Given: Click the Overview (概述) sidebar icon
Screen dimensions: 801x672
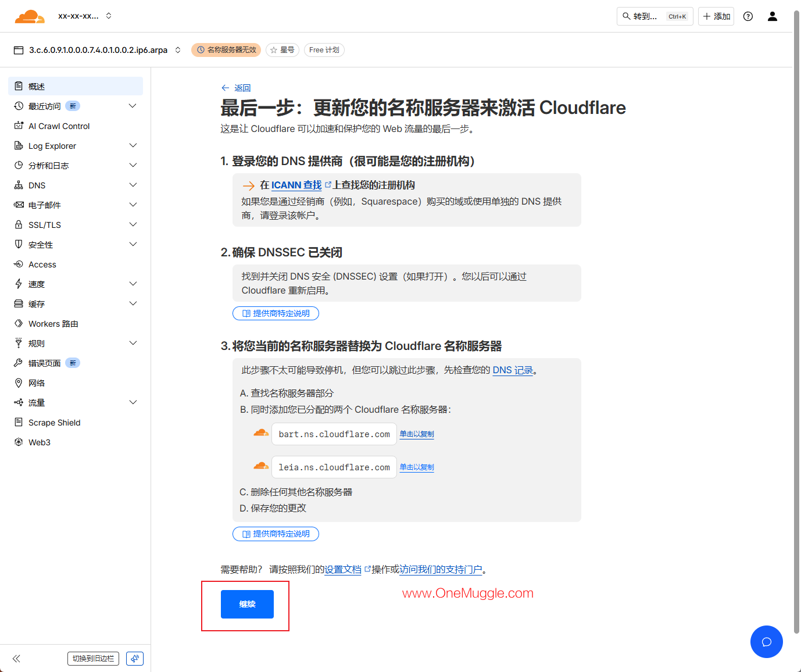Looking at the screenshot, I should pos(19,86).
